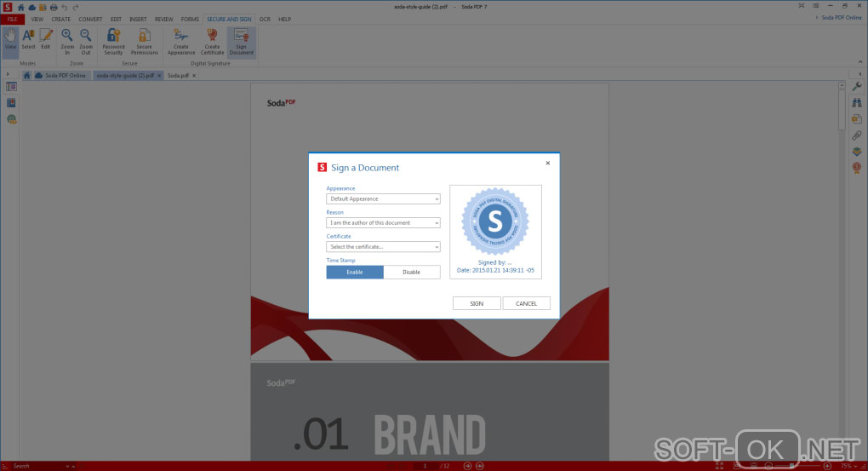Click the Zoom In magnifier
868x471 pixels.
pos(67,42)
